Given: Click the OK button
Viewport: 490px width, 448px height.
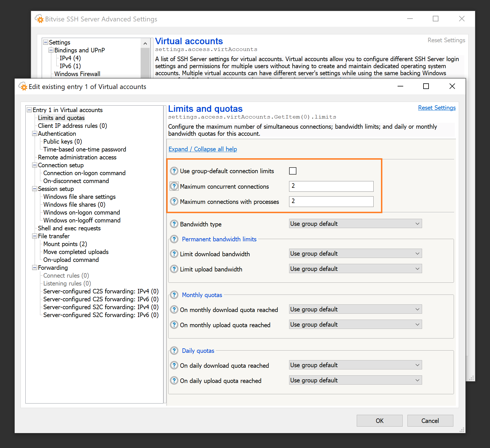Looking at the screenshot, I should [x=379, y=421].
